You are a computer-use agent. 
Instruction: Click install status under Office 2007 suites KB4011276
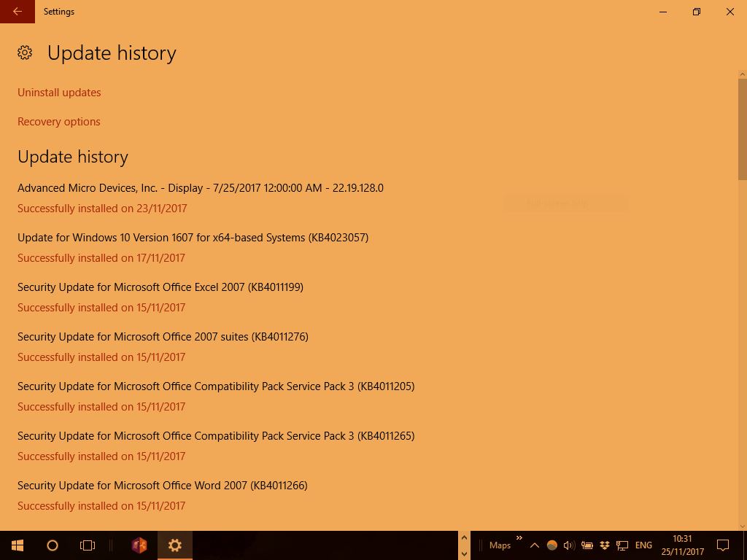pyautogui.click(x=101, y=357)
